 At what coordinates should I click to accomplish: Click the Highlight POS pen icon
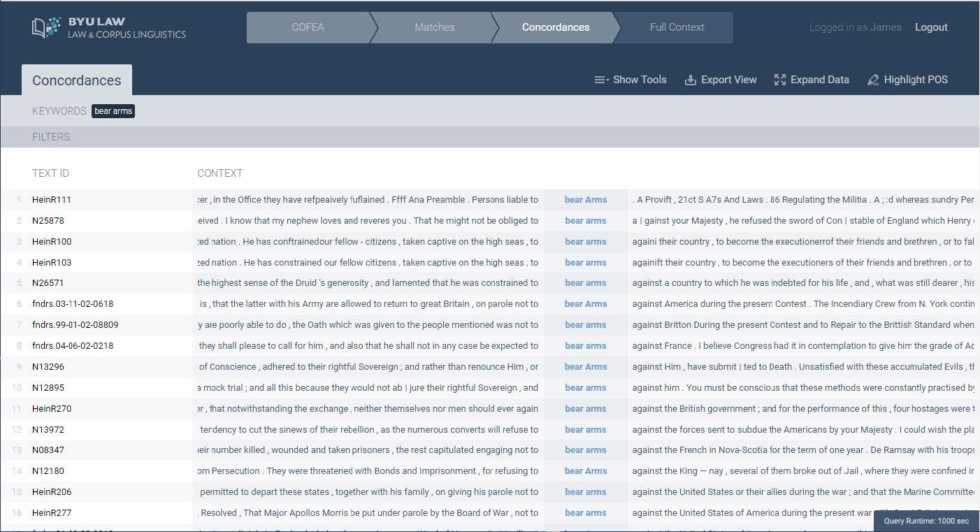click(873, 80)
